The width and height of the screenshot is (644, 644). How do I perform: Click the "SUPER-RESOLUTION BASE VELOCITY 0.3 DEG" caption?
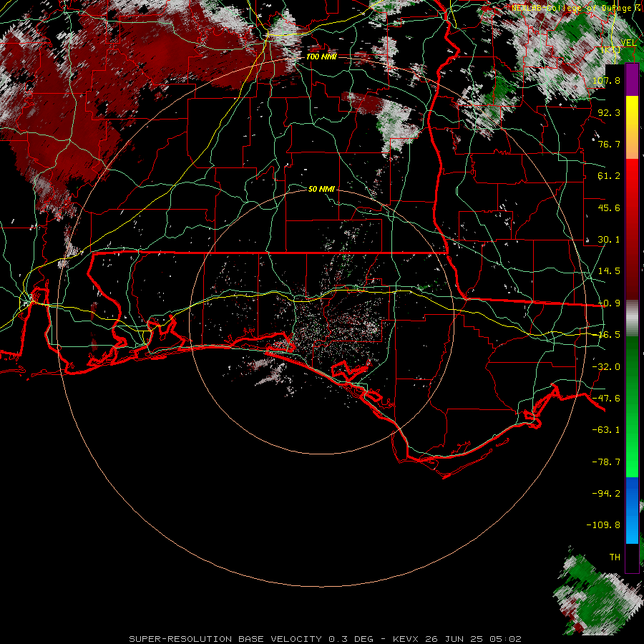[x=251, y=639]
